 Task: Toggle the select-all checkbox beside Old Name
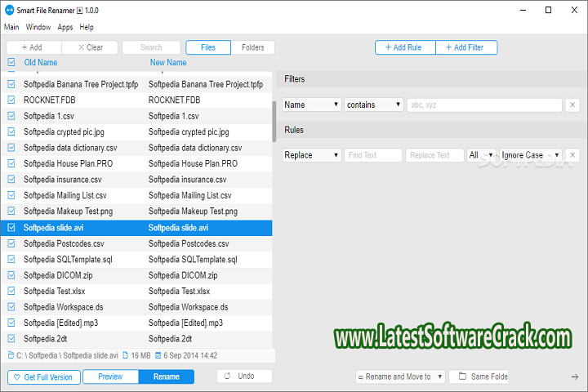[11, 62]
